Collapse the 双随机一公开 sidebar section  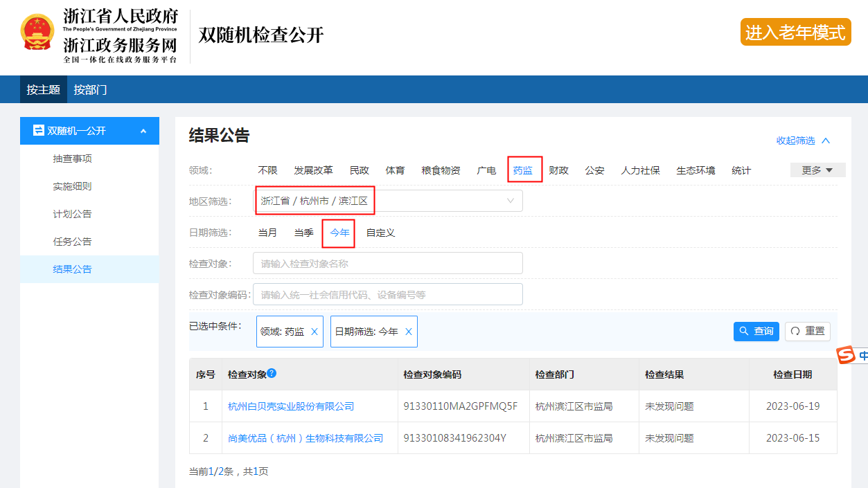143,131
